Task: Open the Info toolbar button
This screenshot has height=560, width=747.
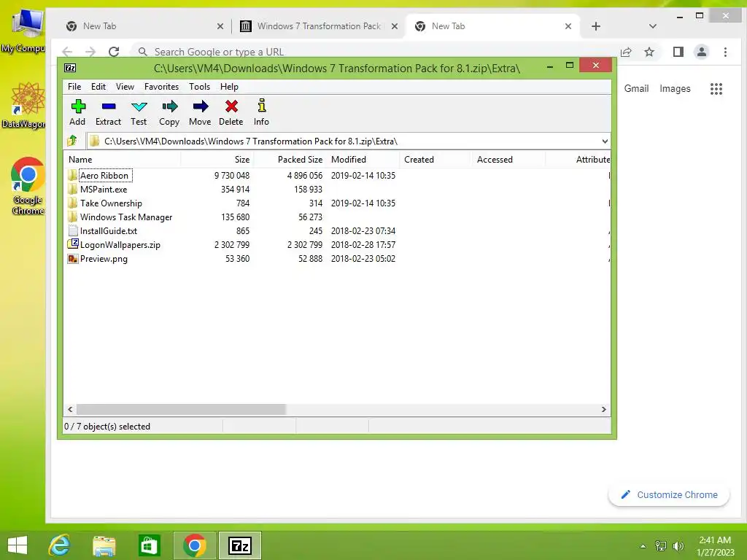Action: pyautogui.click(x=261, y=112)
